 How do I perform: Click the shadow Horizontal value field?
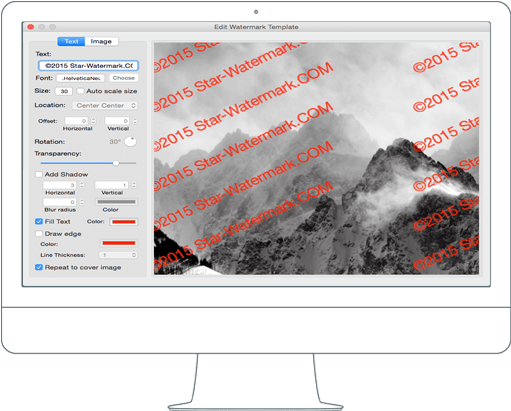pyautogui.click(x=59, y=185)
